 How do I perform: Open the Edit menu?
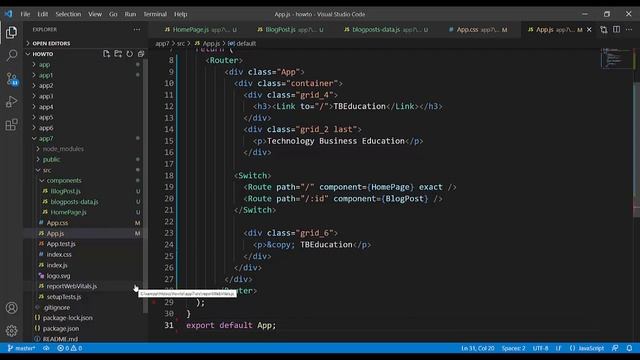[x=43, y=14]
